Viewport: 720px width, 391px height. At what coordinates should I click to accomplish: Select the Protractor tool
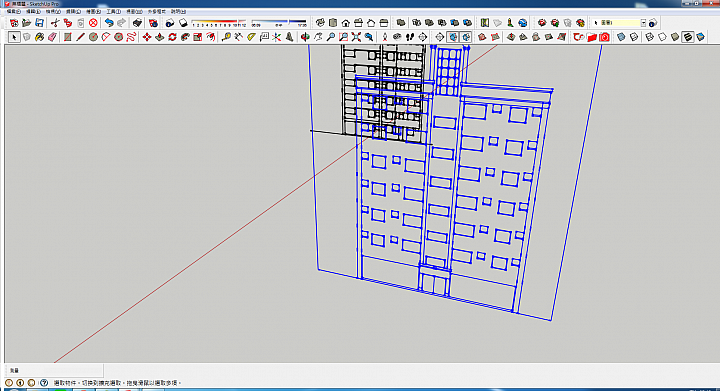[x=252, y=37]
